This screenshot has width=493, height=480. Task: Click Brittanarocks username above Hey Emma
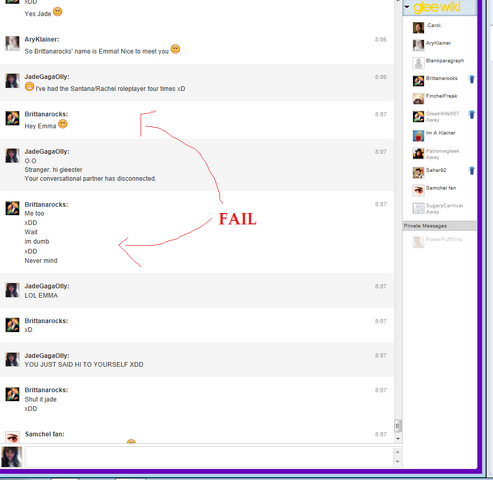[46, 114]
